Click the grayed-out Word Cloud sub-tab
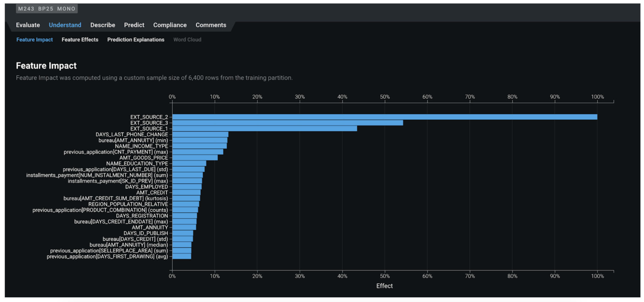The width and height of the screenshot is (644, 302). click(x=187, y=40)
